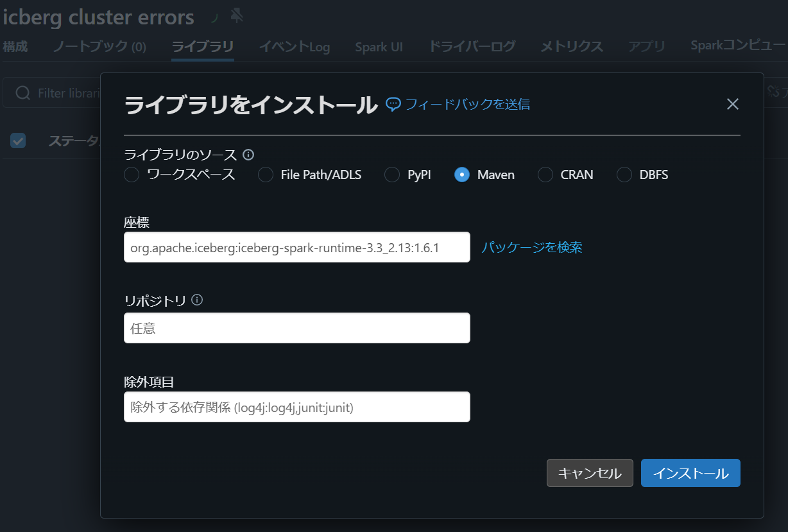The height and width of the screenshot is (532, 788).
Task: Choose PyPI as library source
Action: tap(392, 175)
